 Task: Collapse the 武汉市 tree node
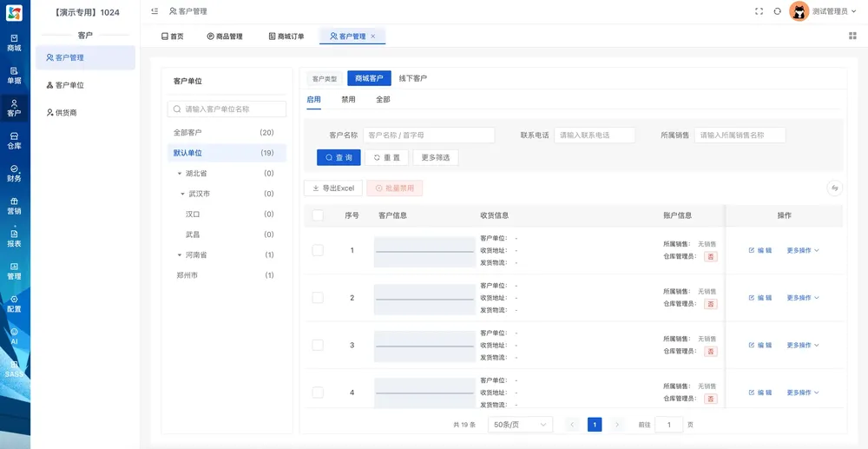(182, 195)
